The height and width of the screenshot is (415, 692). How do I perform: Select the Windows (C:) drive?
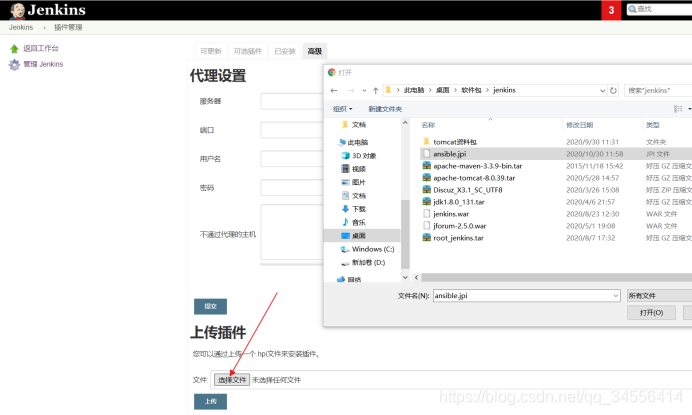click(x=367, y=249)
